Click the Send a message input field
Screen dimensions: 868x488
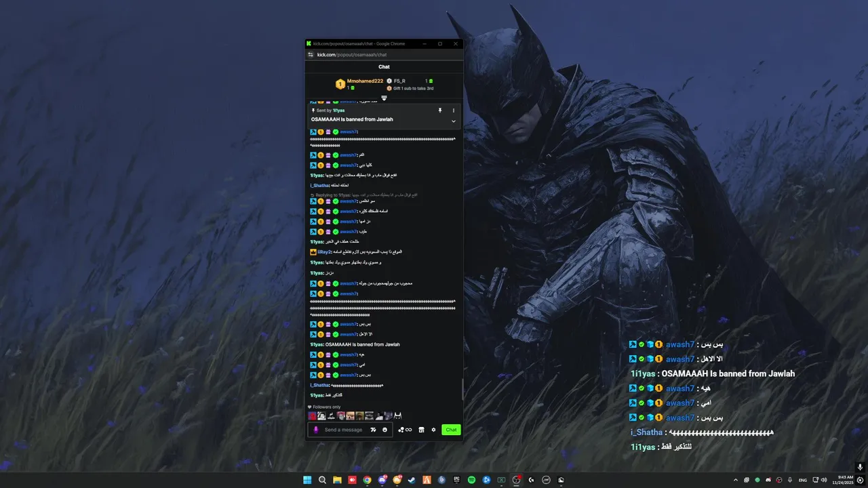[x=344, y=430]
